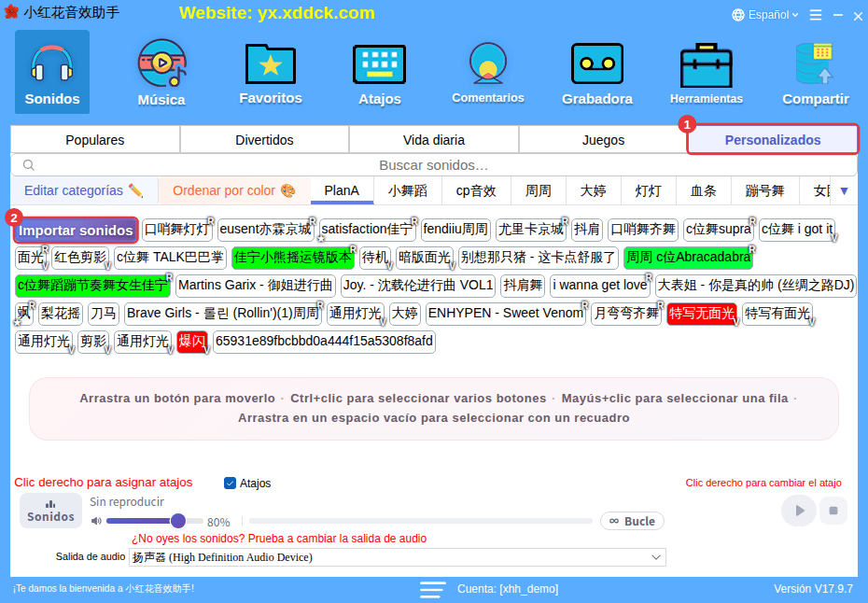Viewport: 868px width, 603px height.
Task: Open the Compartir database icon
Action: click(816, 72)
